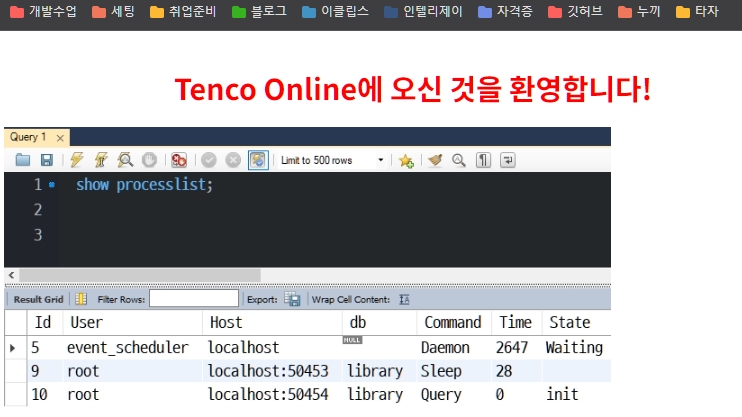
Task: Click the Result Grid icon
Action: [x=81, y=299]
